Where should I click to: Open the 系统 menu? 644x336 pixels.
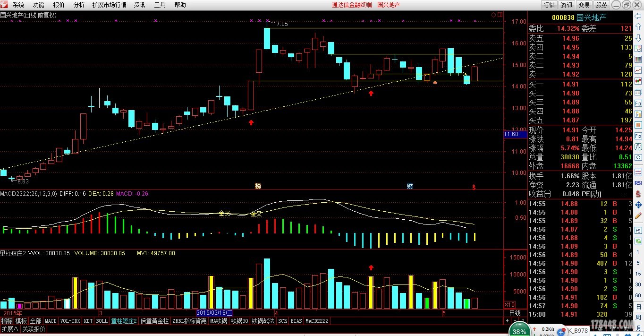[x=18, y=5]
